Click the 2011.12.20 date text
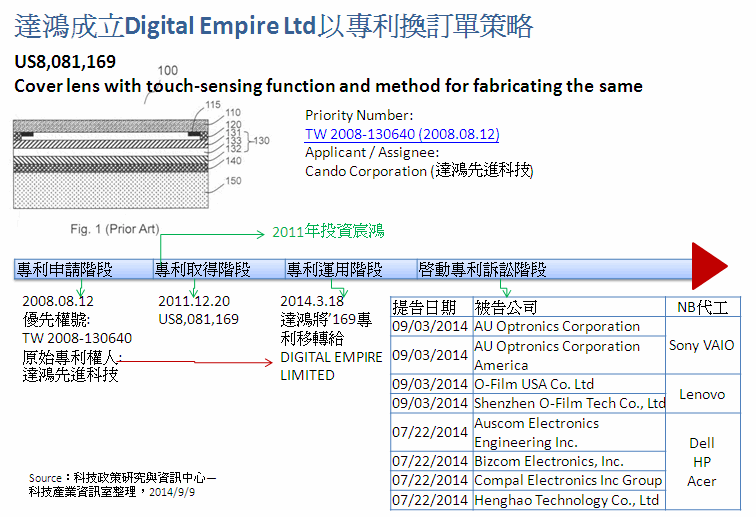The width and height of the screenshot is (756, 517). (x=194, y=301)
